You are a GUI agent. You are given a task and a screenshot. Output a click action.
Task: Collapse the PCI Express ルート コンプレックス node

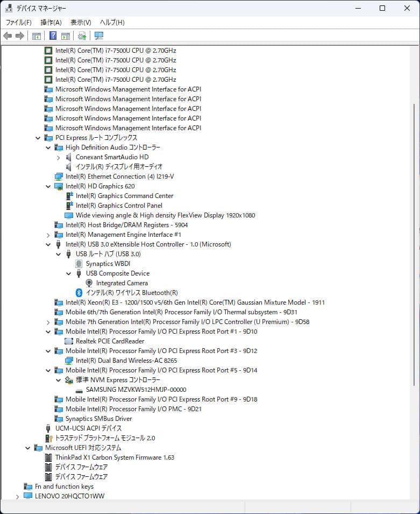point(38,138)
